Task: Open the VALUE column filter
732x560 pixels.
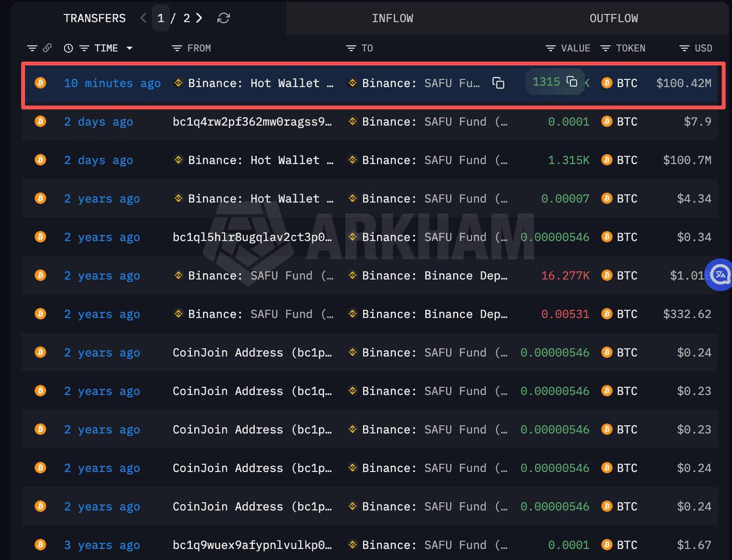Action: pyautogui.click(x=550, y=48)
